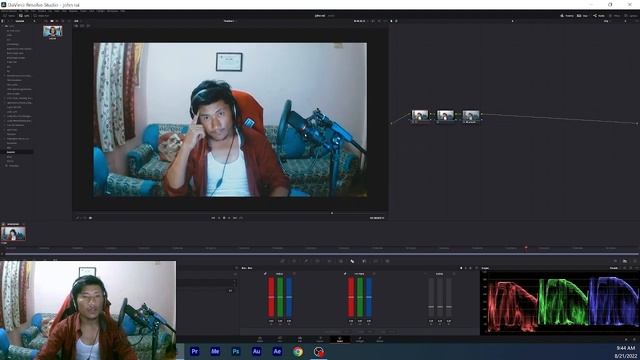Toggle the Scopes panel icon
Image resolution: width=640 pixels, height=360 pixels.
(x=624, y=261)
